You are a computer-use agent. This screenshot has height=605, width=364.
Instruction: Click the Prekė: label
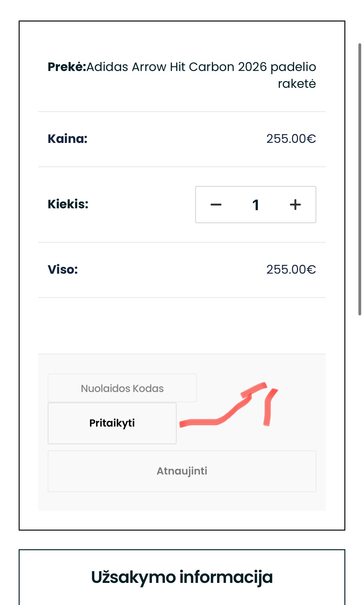pyautogui.click(x=67, y=67)
